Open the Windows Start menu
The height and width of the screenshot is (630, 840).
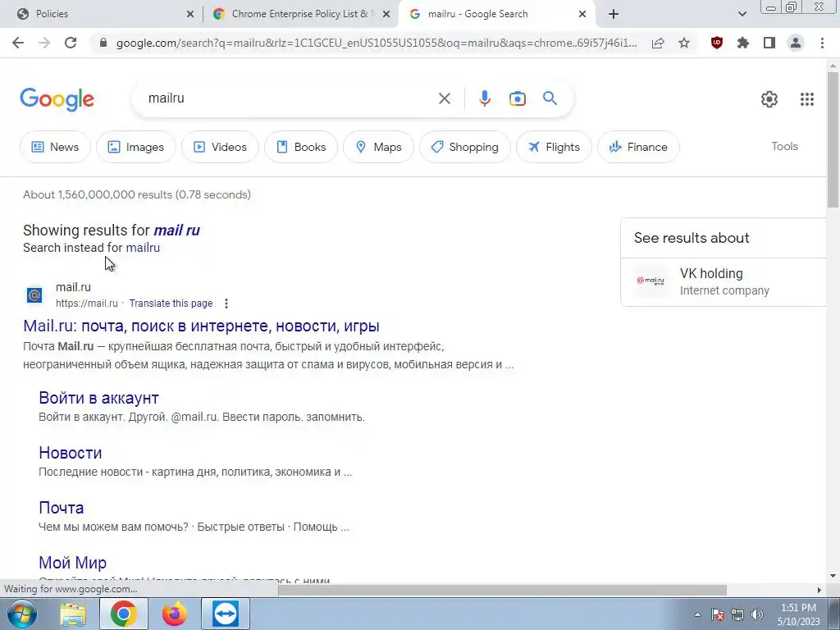pos(21,614)
